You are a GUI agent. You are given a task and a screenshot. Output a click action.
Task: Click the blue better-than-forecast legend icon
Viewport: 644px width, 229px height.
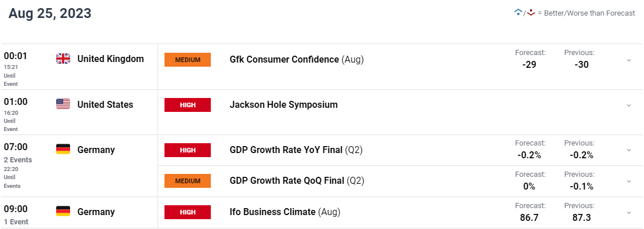[x=518, y=12]
